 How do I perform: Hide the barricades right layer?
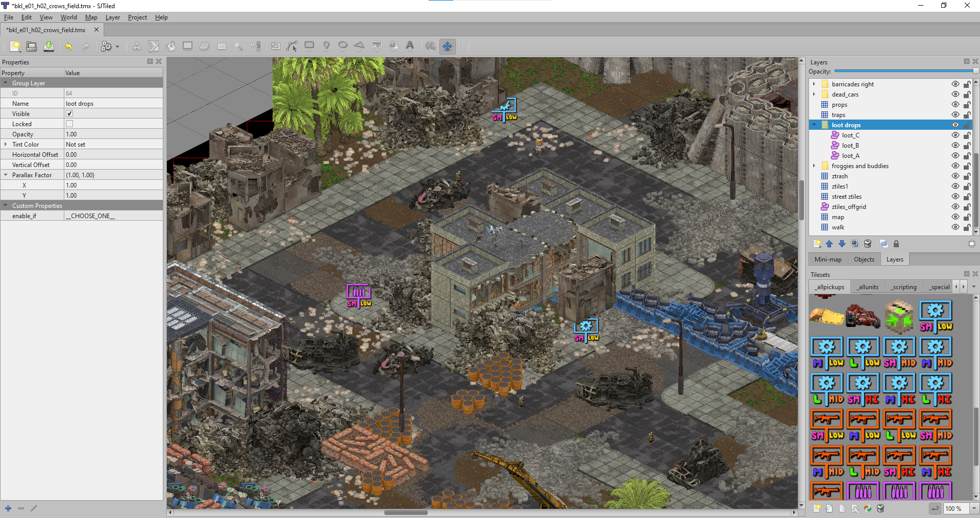click(x=955, y=84)
